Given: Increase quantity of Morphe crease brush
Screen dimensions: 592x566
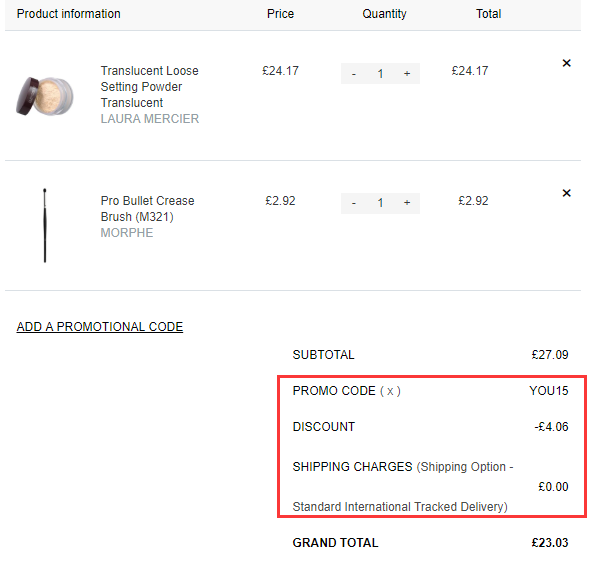Looking at the screenshot, I should 407,204.
